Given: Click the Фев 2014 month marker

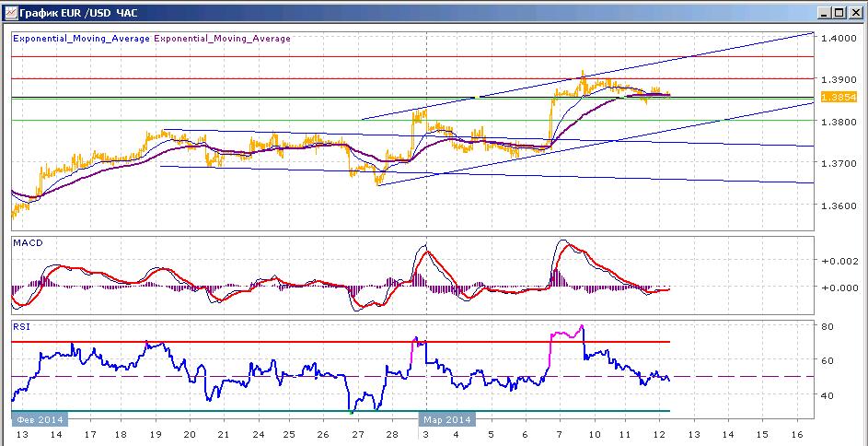Looking at the screenshot, I should [x=40, y=418].
